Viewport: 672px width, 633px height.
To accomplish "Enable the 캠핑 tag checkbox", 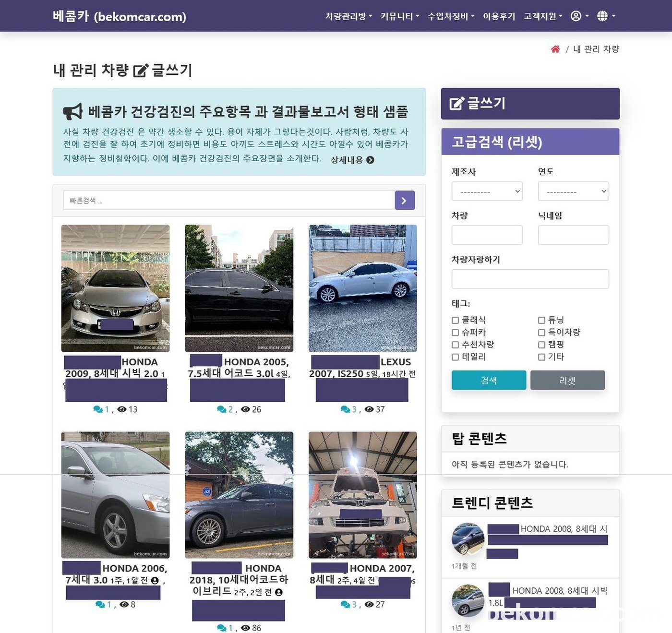I will tap(541, 345).
